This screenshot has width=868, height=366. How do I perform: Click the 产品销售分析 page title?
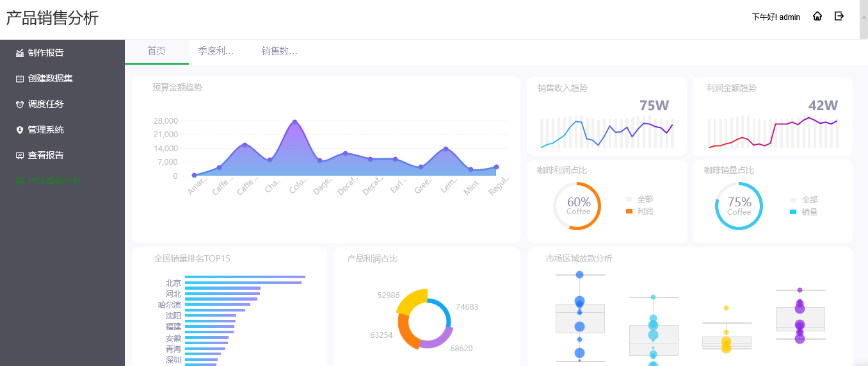pyautogui.click(x=52, y=18)
